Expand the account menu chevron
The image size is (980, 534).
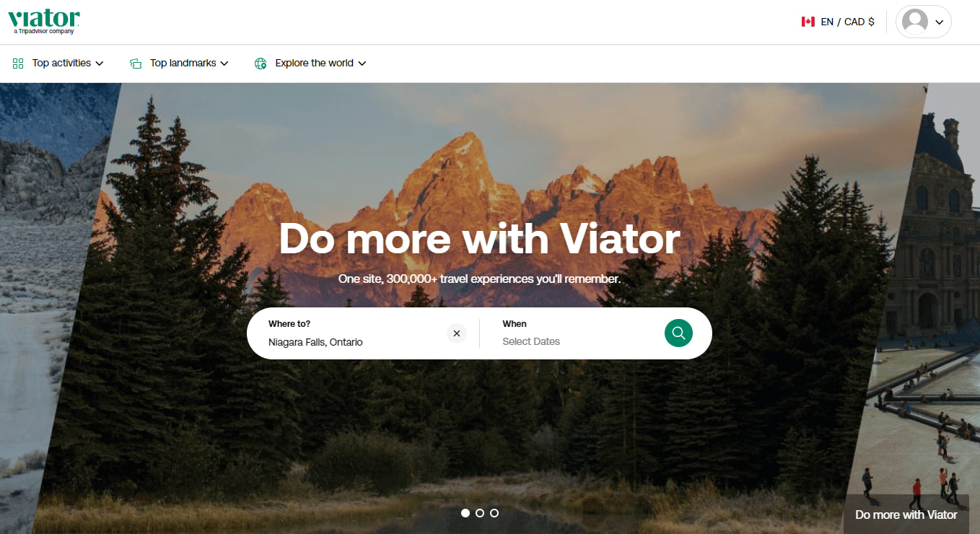coord(939,22)
